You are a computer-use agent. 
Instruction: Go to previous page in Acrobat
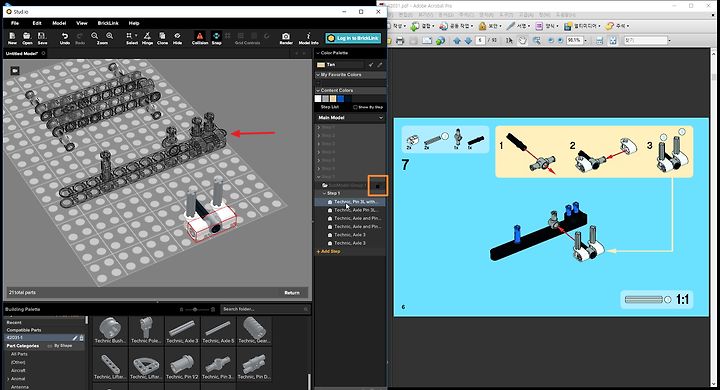(457, 40)
